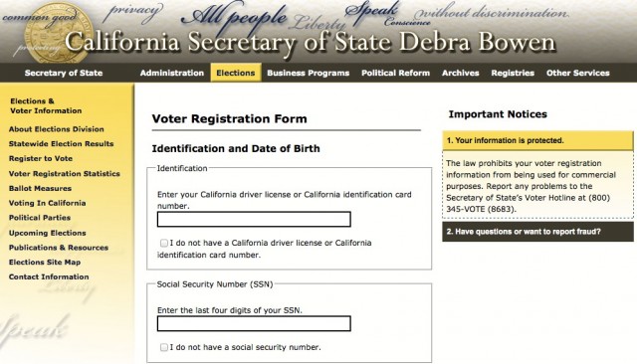Open the Elections tab

236,73
